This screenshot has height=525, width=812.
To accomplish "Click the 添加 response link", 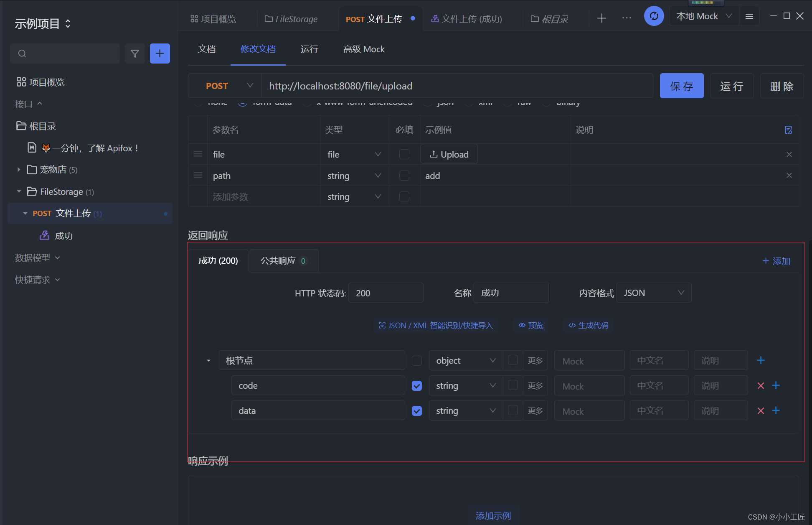I will [776, 261].
